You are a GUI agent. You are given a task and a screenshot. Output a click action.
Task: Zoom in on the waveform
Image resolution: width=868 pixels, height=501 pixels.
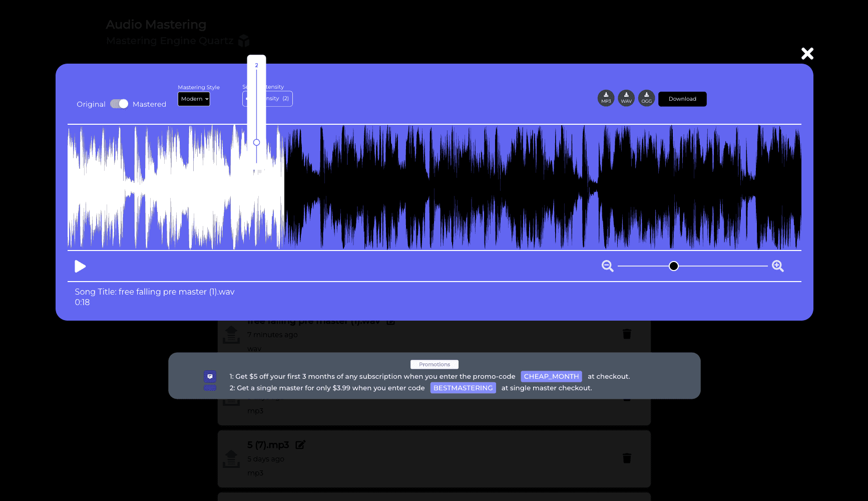pyautogui.click(x=778, y=266)
